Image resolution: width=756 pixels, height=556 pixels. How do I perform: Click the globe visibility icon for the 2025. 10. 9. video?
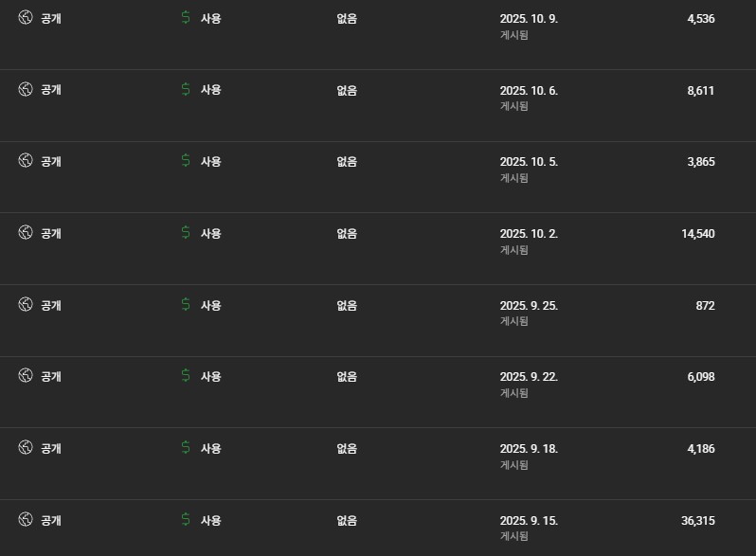pyautogui.click(x=26, y=18)
